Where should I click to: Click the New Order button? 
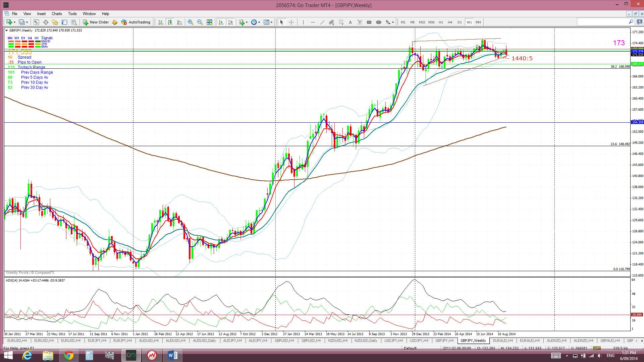click(x=96, y=22)
